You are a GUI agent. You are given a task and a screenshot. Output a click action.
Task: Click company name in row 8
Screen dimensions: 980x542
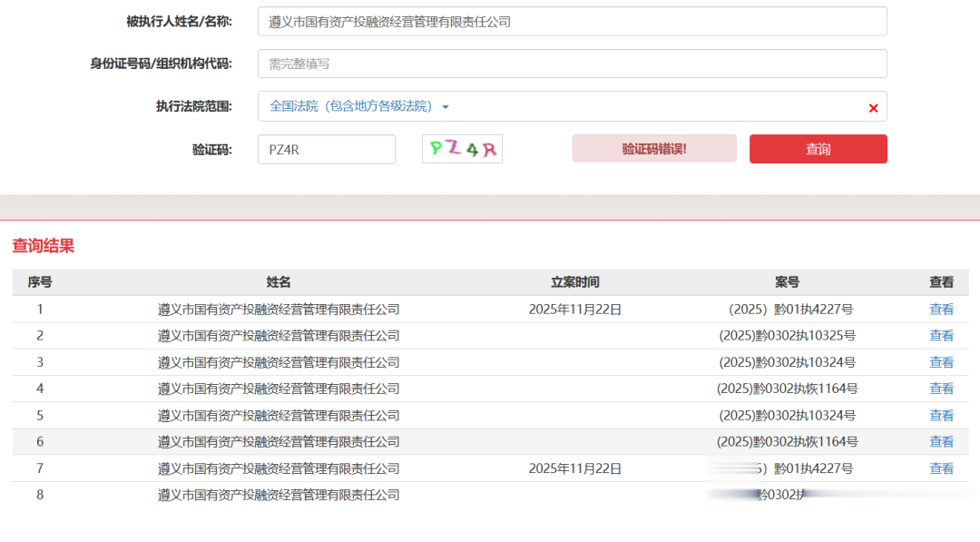(279, 495)
